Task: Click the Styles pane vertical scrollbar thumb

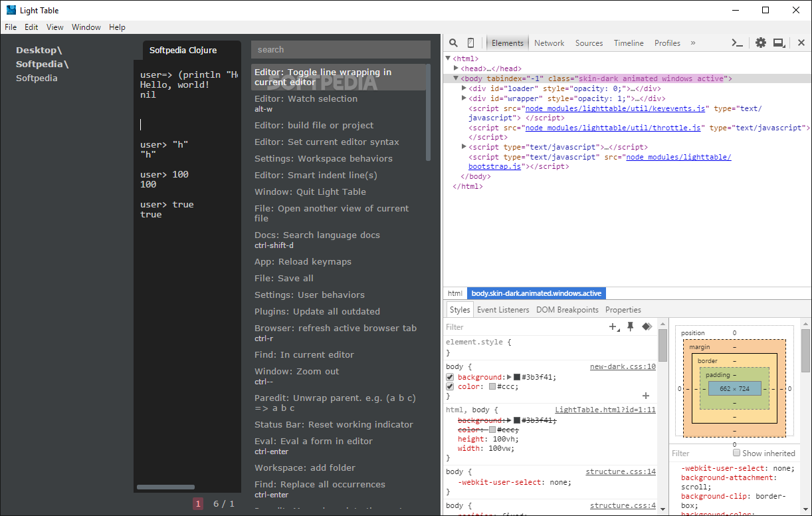Action: click(662, 345)
